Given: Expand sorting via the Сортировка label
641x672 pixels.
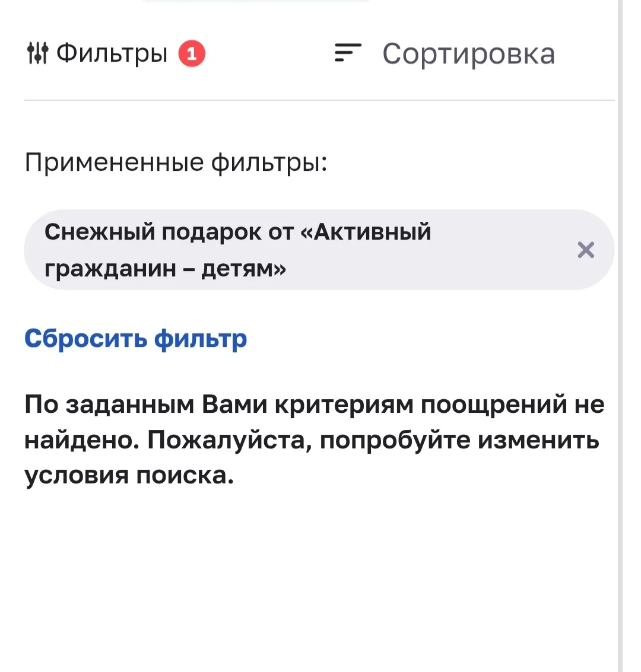Looking at the screenshot, I should pyautogui.click(x=469, y=54).
